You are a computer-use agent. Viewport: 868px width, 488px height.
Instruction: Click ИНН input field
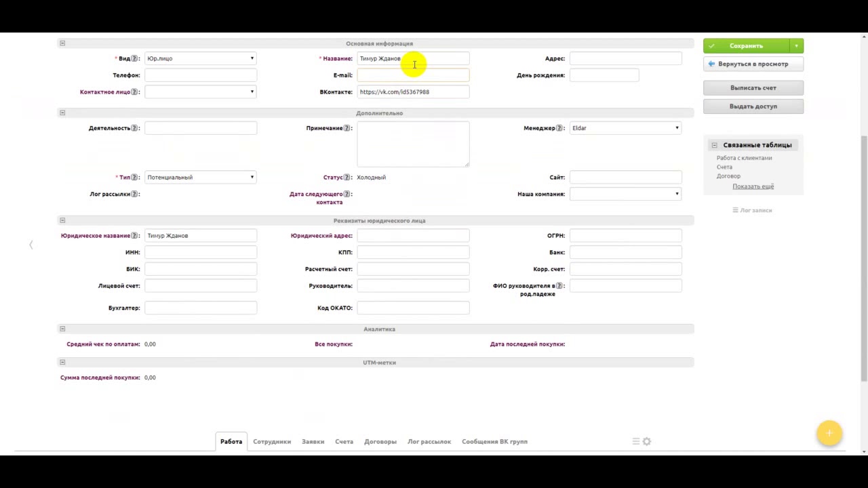(x=201, y=252)
